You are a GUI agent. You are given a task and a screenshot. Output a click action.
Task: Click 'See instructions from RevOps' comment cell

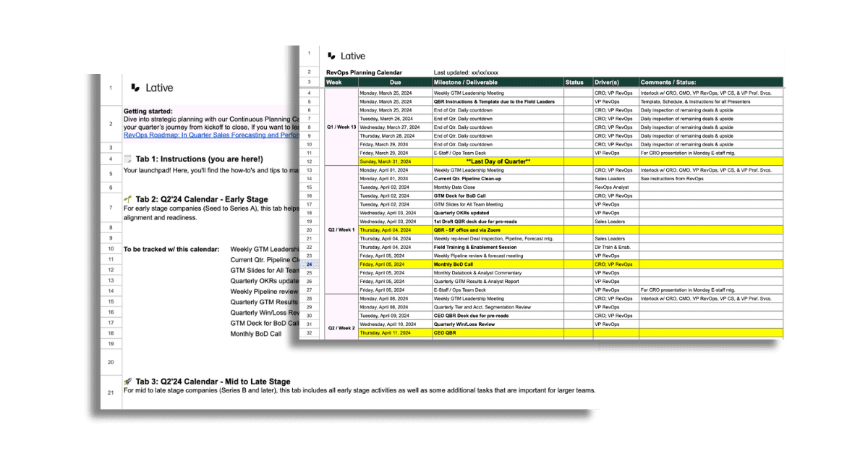coord(710,178)
